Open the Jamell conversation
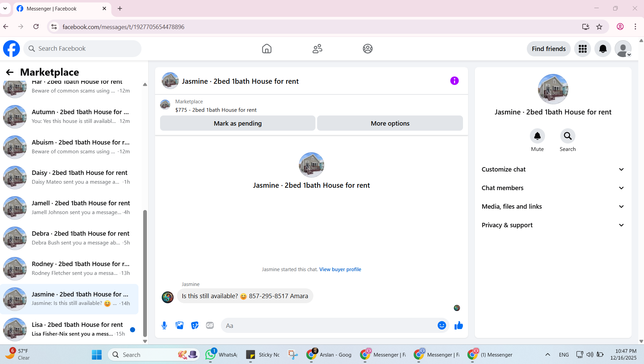Image resolution: width=644 pixels, height=364 pixels. click(69, 208)
